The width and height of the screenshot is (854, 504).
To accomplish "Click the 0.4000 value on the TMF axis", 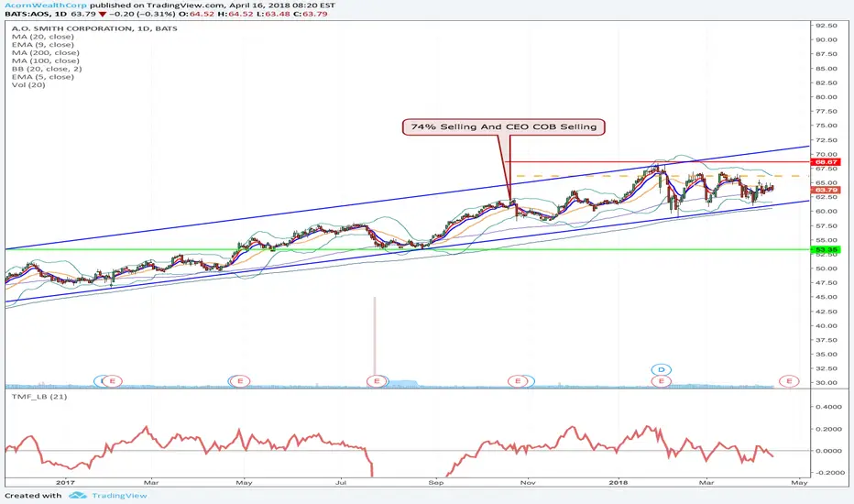I will [x=828, y=407].
